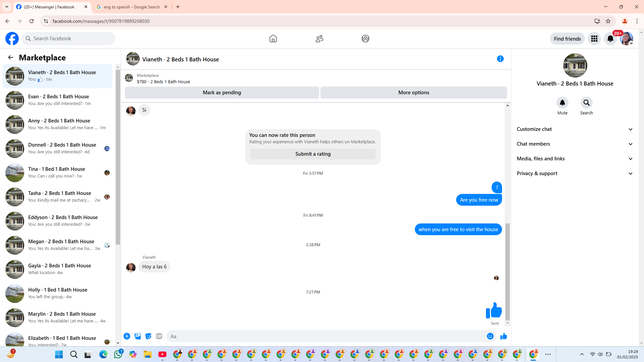Open the $780 Marketplace listing link
Screen dimensions: 644x362
click(x=163, y=82)
